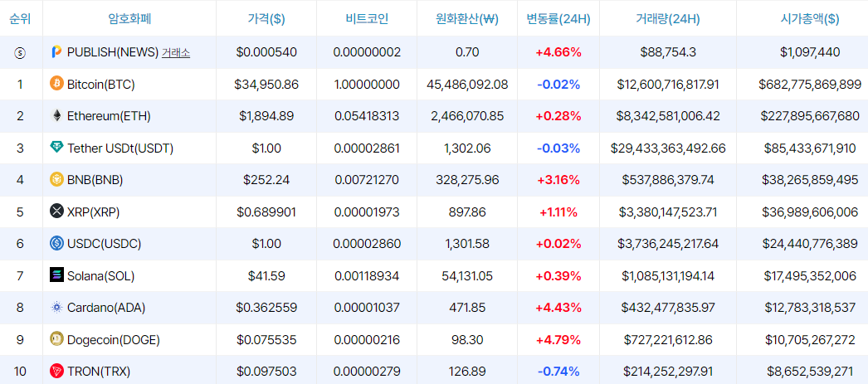Image resolution: width=868 pixels, height=384 pixels.
Task: Select XRP price $0.689901
Action: tap(266, 212)
